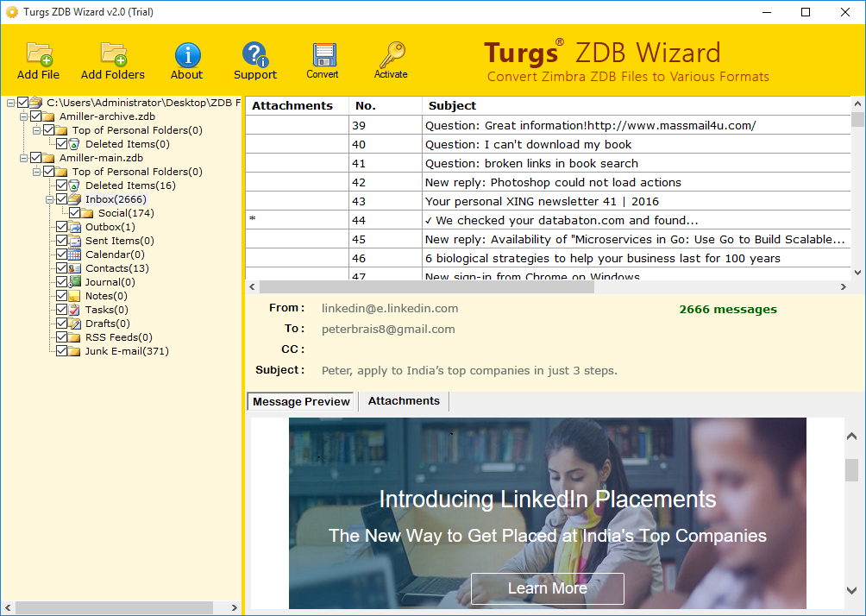
Task: Collapse the Inbox(2666) tree node
Action: point(50,200)
